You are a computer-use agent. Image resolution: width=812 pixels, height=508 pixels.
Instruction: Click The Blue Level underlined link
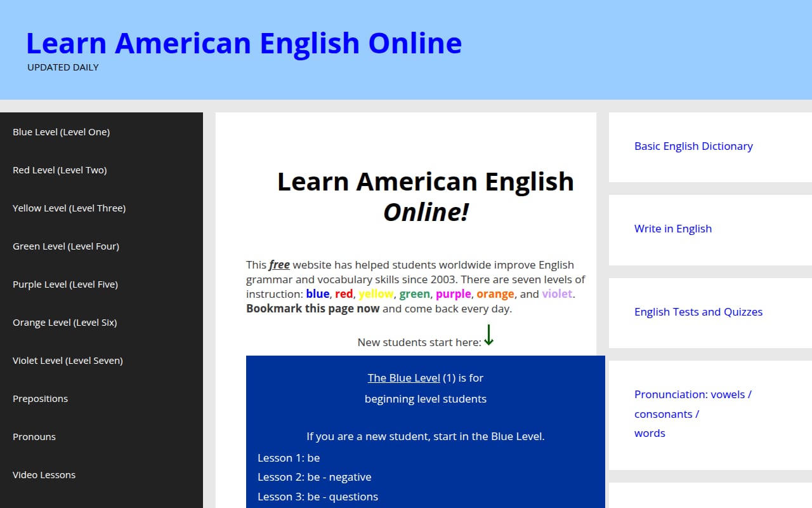404,378
